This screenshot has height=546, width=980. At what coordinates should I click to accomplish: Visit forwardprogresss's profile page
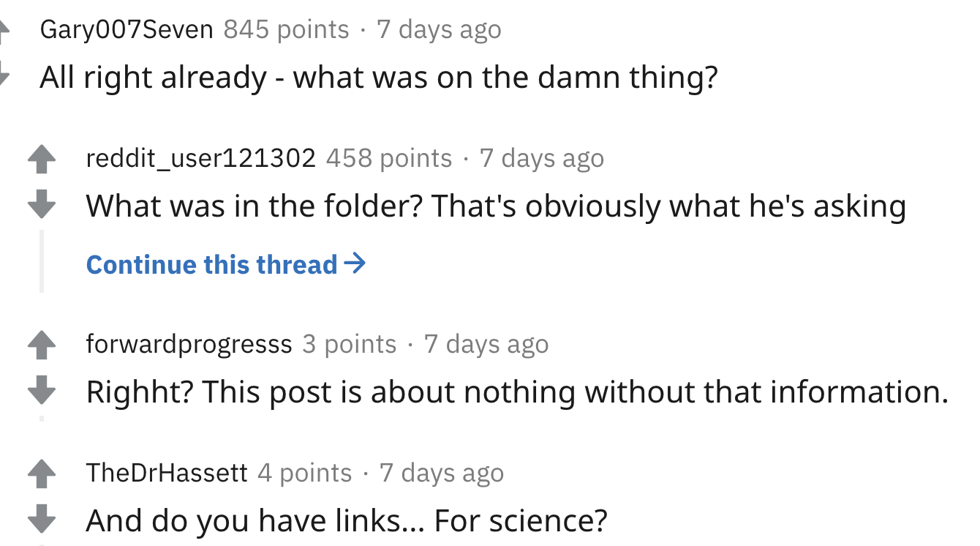click(x=189, y=344)
